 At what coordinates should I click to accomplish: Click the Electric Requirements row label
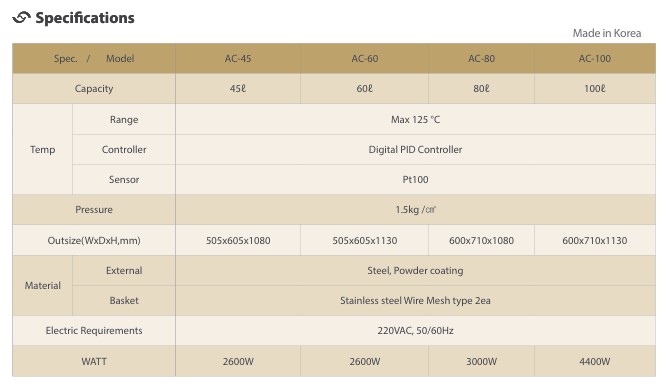[x=94, y=330]
